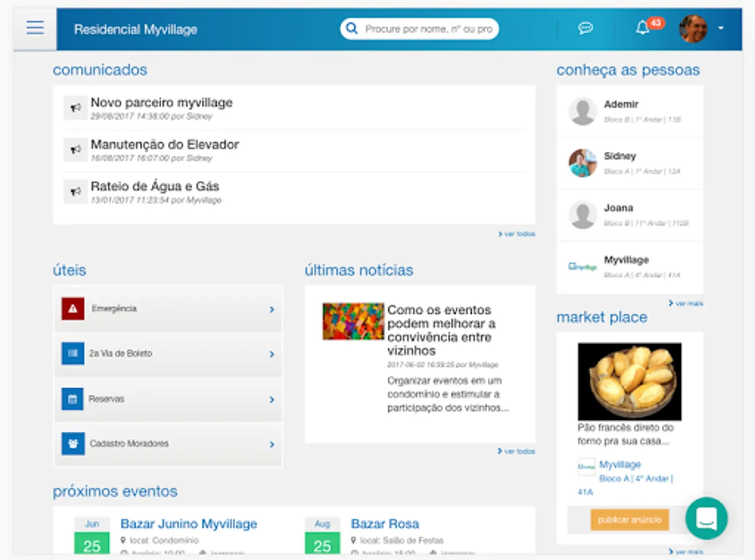Open Myvillage seller link in market place
Image resolution: width=755 pixels, height=560 pixels.
point(620,464)
